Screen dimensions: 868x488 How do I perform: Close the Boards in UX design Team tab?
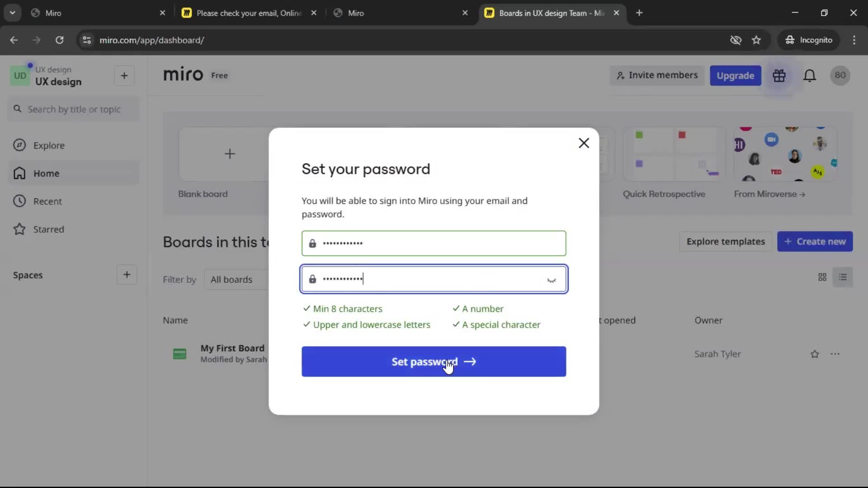[616, 13]
